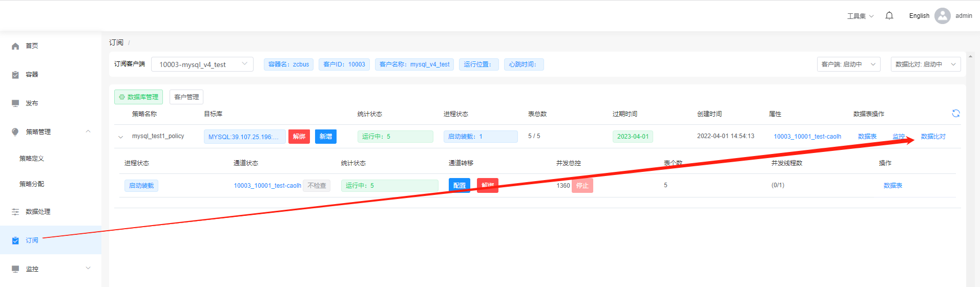Open the 数据比对 status dropdown

coord(925,64)
